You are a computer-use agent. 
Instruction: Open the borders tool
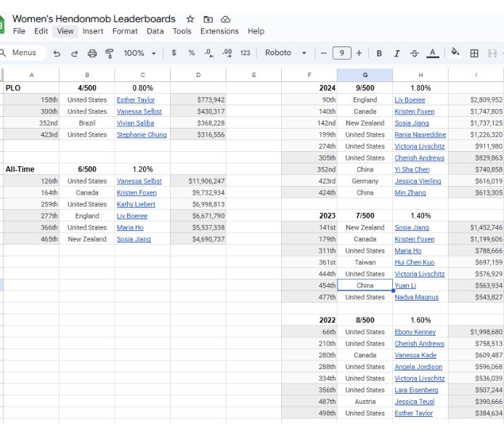(x=474, y=53)
